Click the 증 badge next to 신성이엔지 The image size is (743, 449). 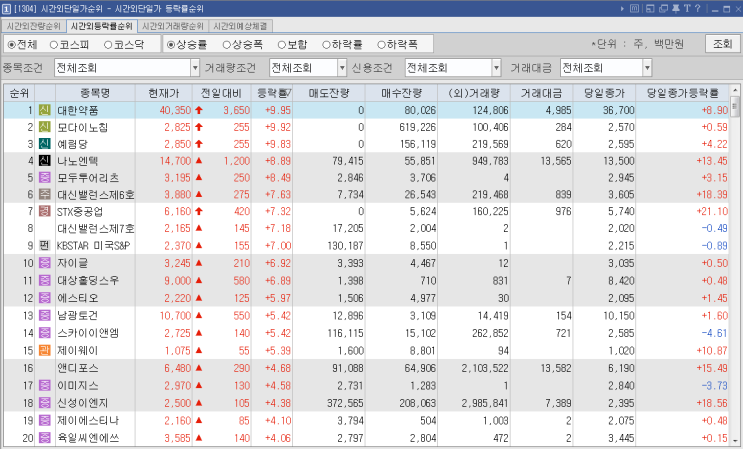45,403
